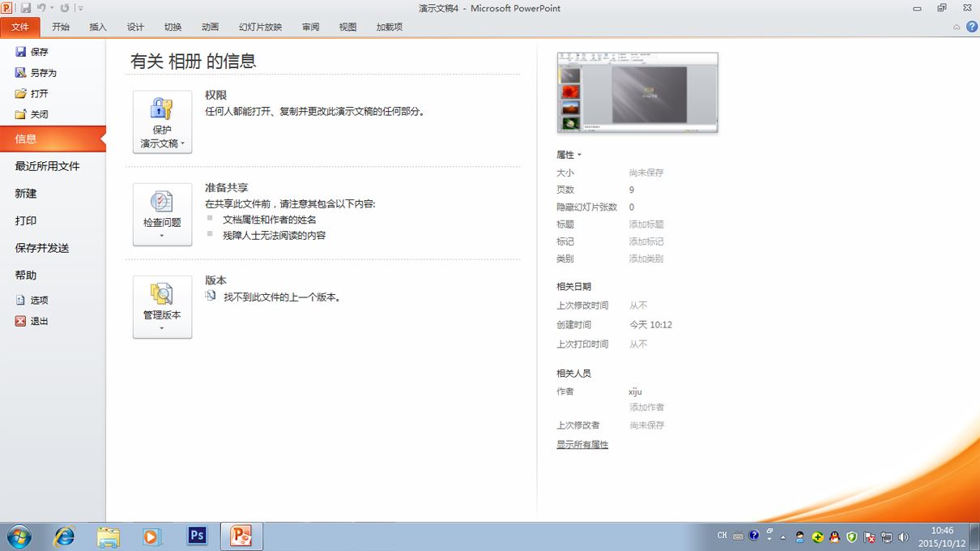The width and height of the screenshot is (980, 551).
Task: Minimize the ribbon with the caret icon
Action: coord(957,27)
